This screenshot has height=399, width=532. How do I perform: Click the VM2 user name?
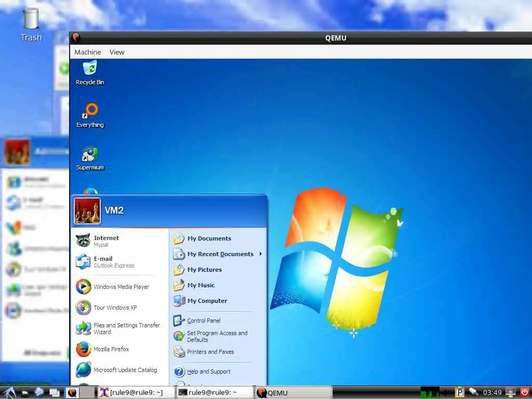pyautogui.click(x=114, y=210)
